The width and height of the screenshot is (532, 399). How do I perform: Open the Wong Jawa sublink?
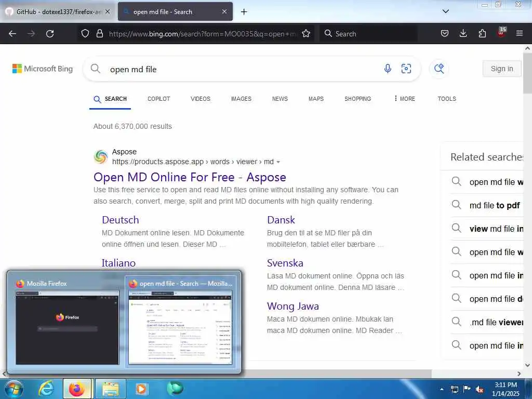click(x=293, y=306)
